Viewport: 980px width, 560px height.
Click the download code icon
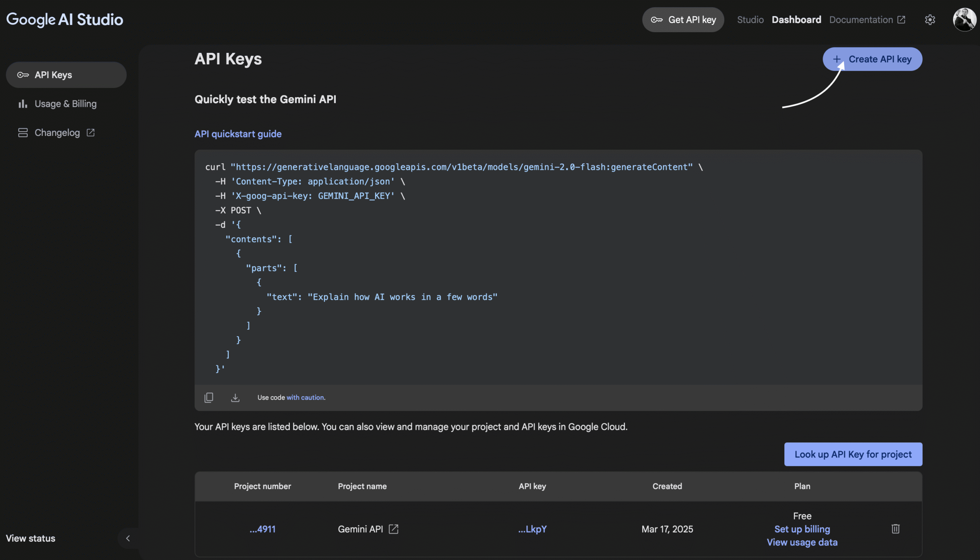coord(235,397)
